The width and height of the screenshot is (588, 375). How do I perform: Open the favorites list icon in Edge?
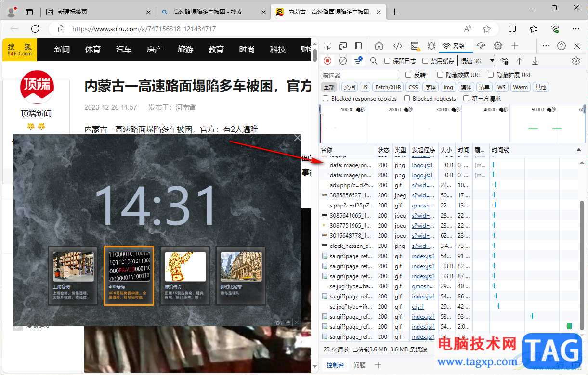coord(534,29)
